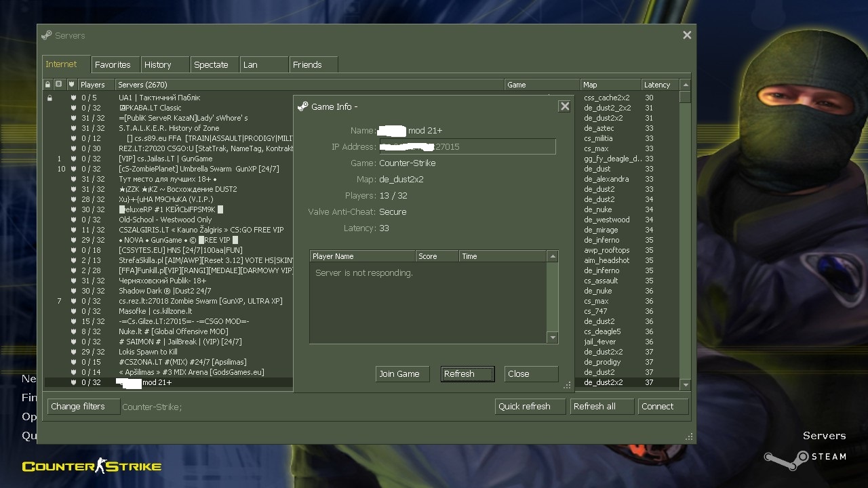868x488 pixels.
Task: Open the Spectate tab
Action: 211,65
